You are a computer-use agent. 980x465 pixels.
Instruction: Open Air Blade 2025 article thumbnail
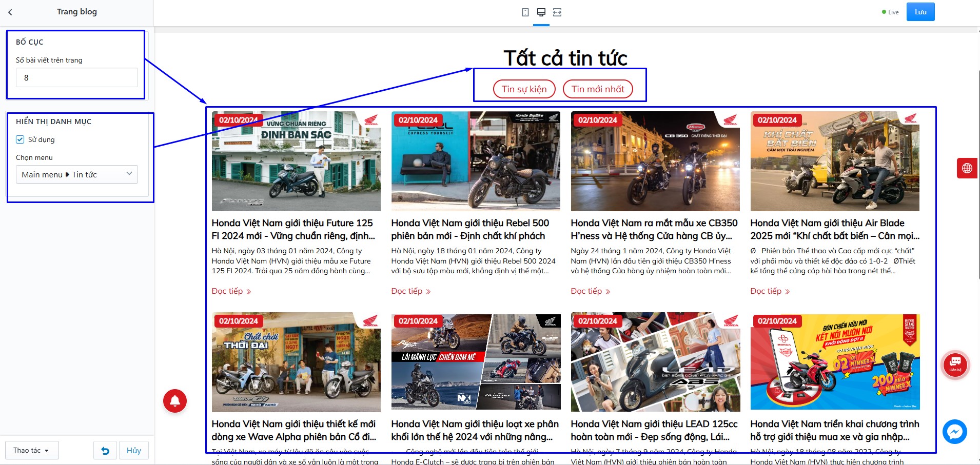coord(835,161)
